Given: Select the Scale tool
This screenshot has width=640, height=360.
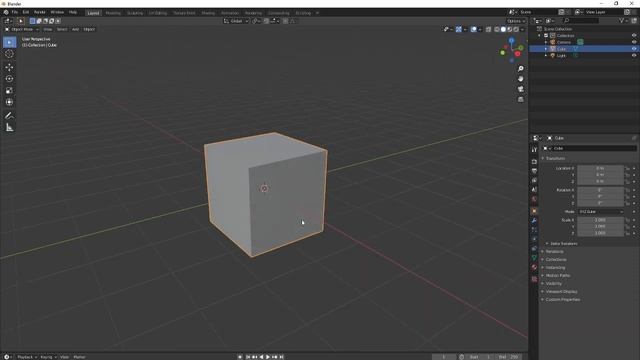Looking at the screenshot, I should pos(9,90).
